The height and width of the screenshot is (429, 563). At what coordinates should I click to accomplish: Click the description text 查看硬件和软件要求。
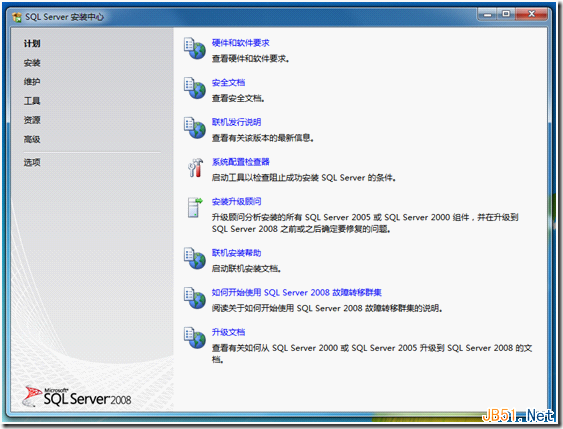[x=251, y=59]
